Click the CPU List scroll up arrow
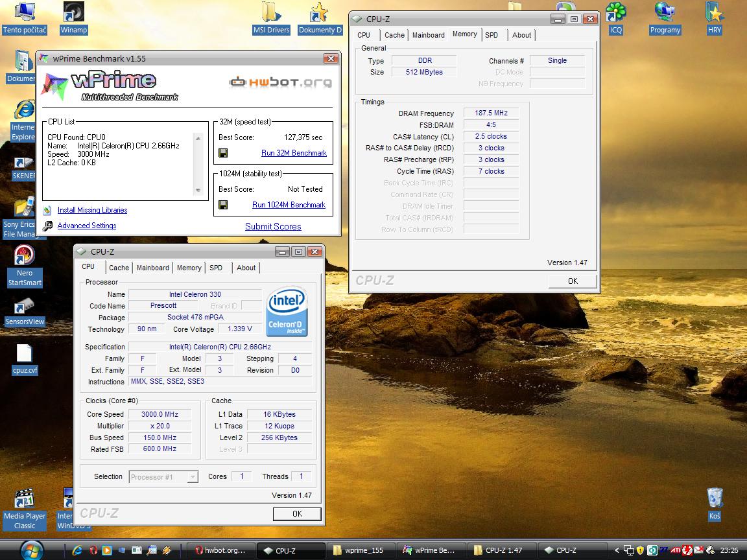The width and height of the screenshot is (747, 560). [x=198, y=138]
